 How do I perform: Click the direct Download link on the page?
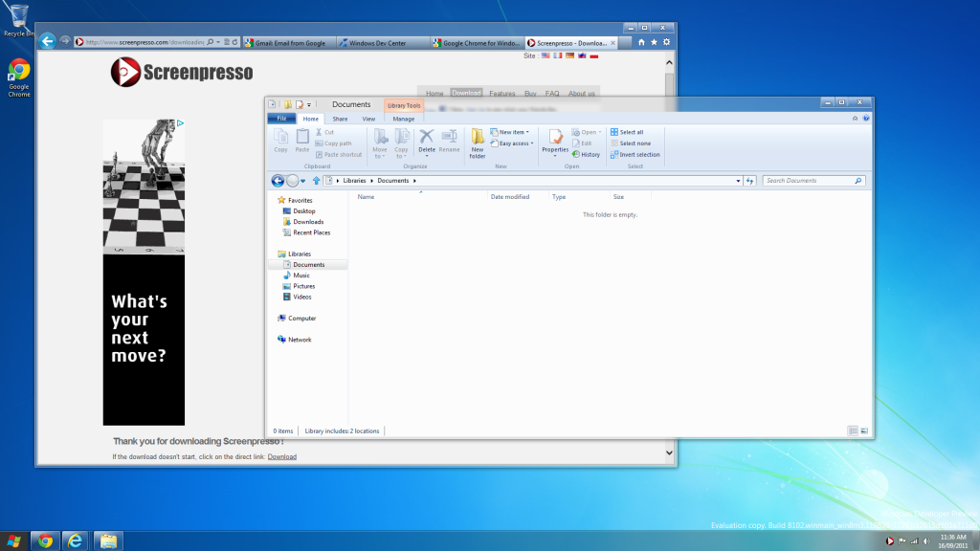pyautogui.click(x=282, y=456)
